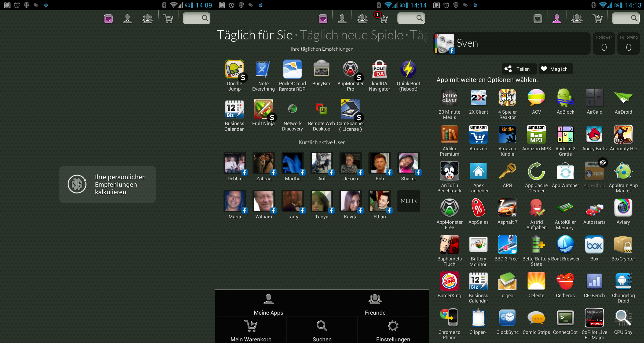This screenshot has width=644, height=343.
Task: Tap the Teilen share button
Action: [x=519, y=69]
